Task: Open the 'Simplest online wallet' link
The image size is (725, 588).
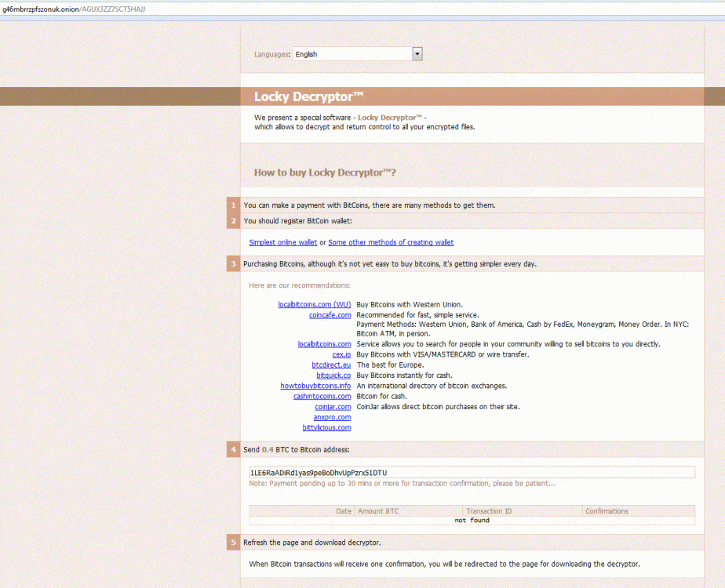Action: pos(283,242)
